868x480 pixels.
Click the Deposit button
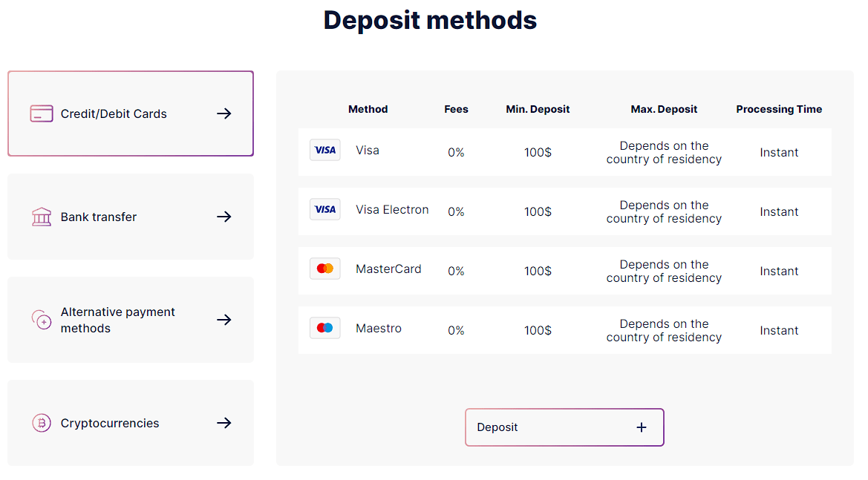(564, 427)
